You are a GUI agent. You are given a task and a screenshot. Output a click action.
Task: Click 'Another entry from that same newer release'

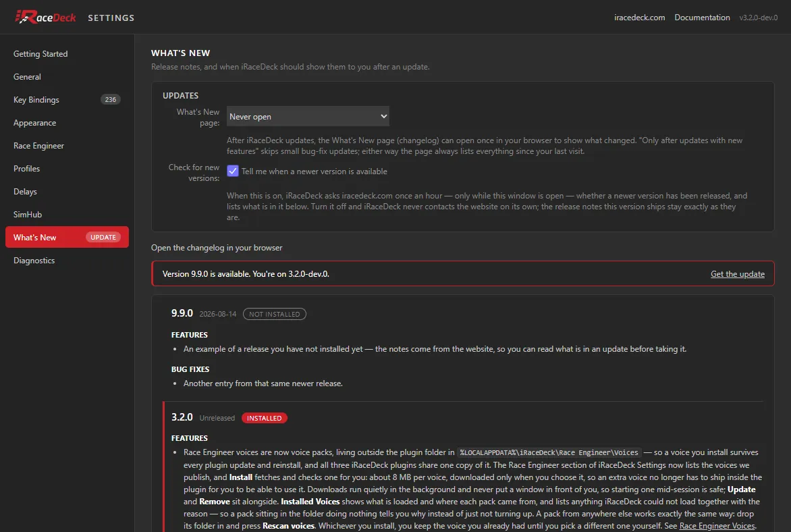pos(263,383)
